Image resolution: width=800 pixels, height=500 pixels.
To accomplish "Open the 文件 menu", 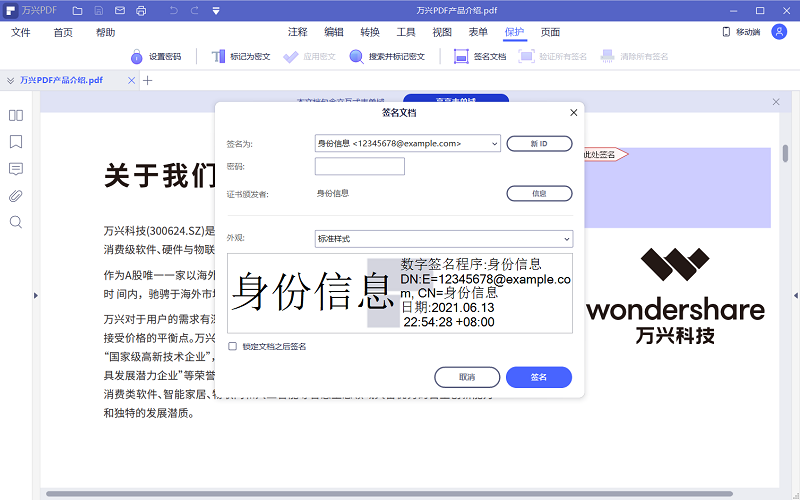I will (x=21, y=32).
